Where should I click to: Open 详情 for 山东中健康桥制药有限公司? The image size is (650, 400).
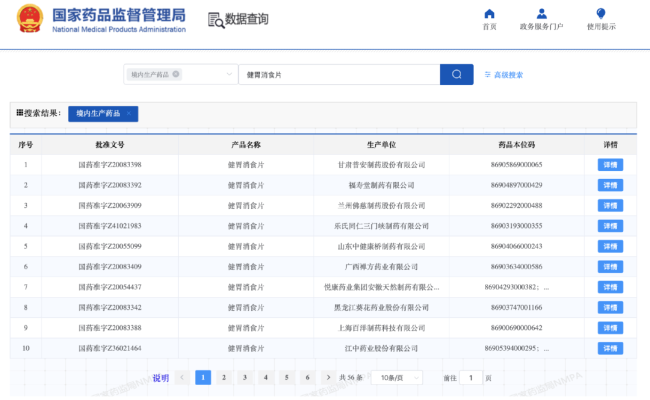click(610, 246)
